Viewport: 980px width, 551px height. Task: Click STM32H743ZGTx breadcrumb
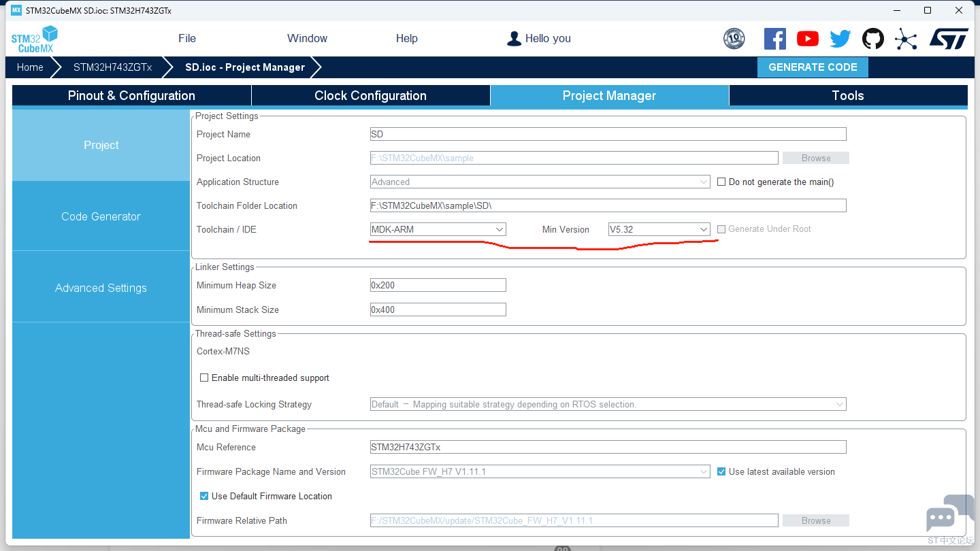[113, 67]
